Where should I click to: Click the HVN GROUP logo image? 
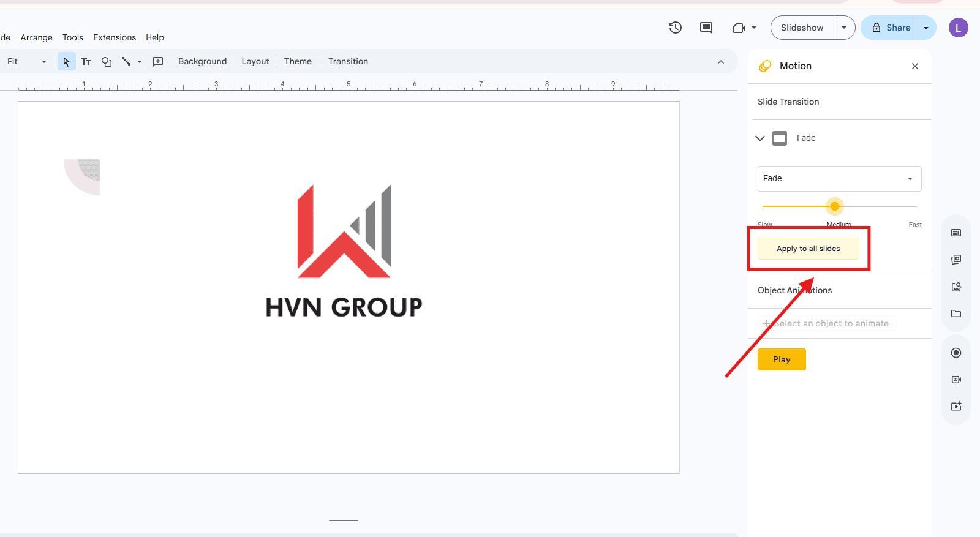click(344, 251)
